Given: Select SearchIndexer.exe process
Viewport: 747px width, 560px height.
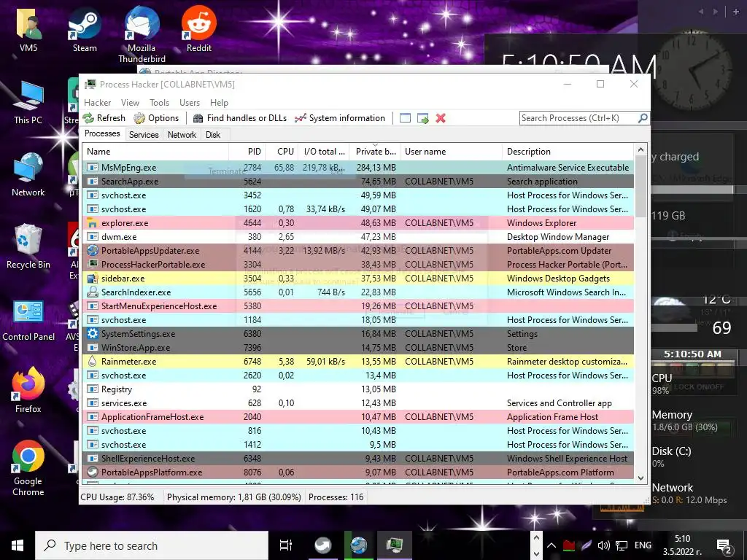Looking at the screenshot, I should click(x=358, y=292).
